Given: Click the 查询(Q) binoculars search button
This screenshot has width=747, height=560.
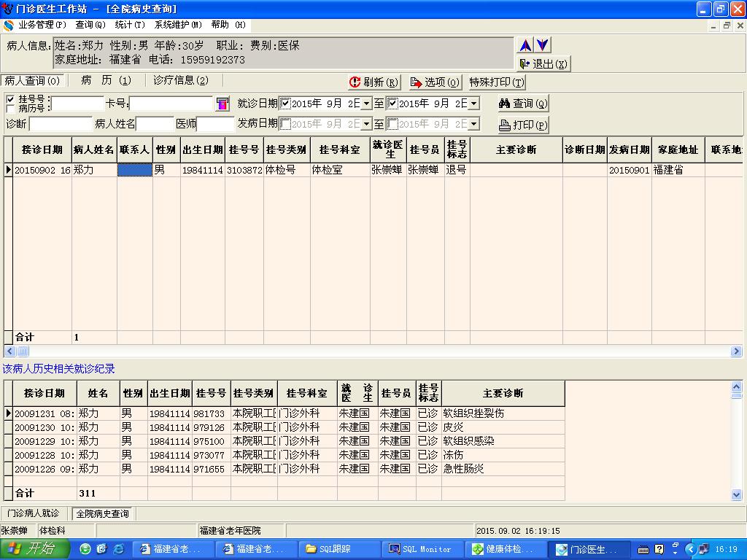Looking at the screenshot, I should click(x=523, y=104).
